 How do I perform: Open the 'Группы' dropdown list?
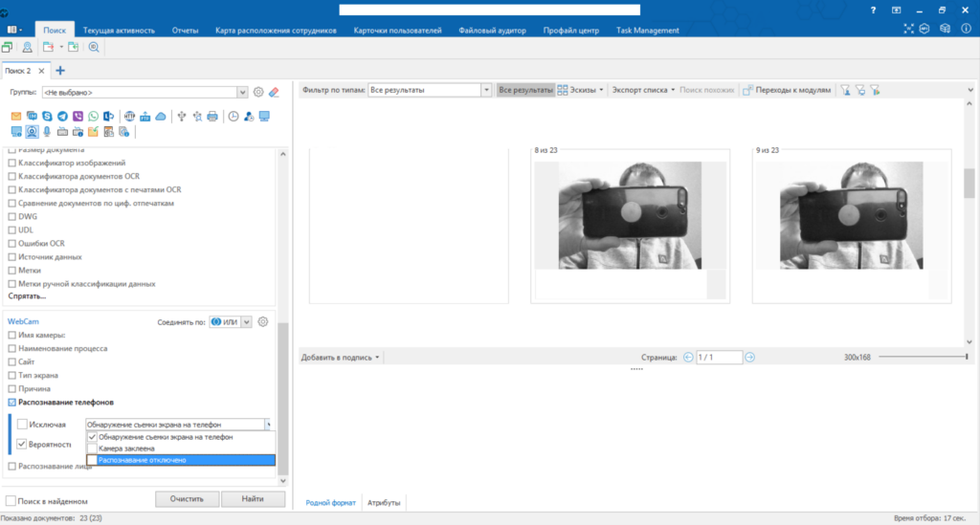[242, 93]
